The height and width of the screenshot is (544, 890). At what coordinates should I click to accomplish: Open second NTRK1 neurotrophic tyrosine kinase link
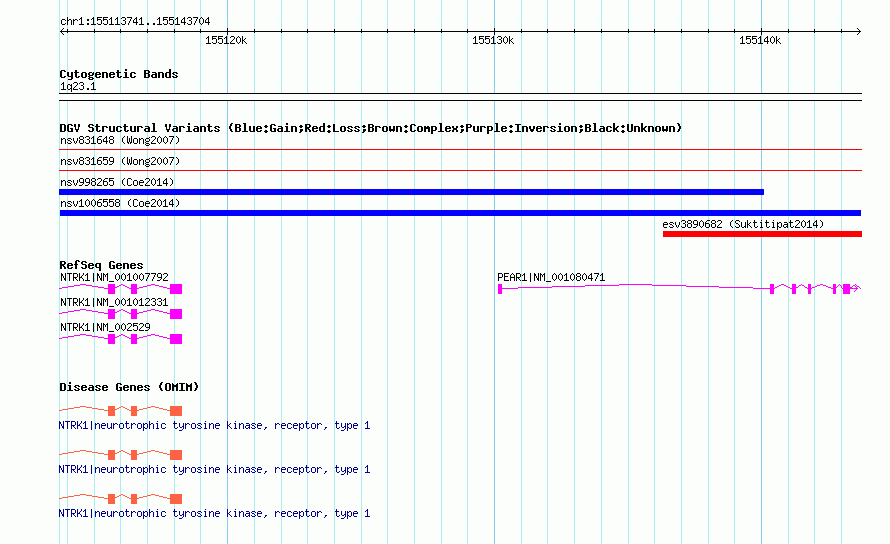pos(214,470)
